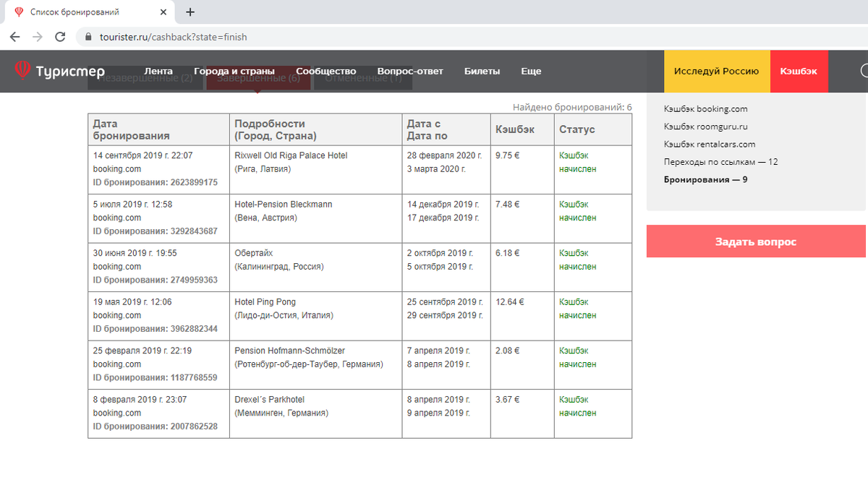
Task: Click Drexel´s Parkhotel entry
Action: 270,400
